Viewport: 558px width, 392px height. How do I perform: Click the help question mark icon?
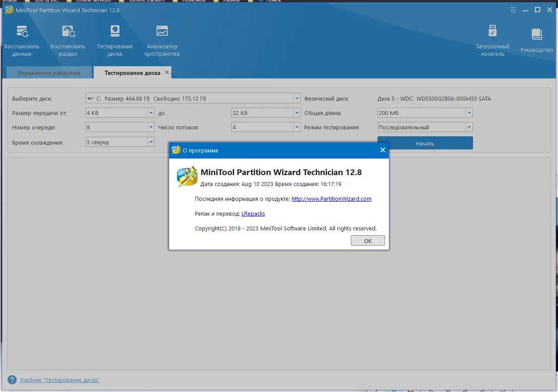(x=11, y=379)
